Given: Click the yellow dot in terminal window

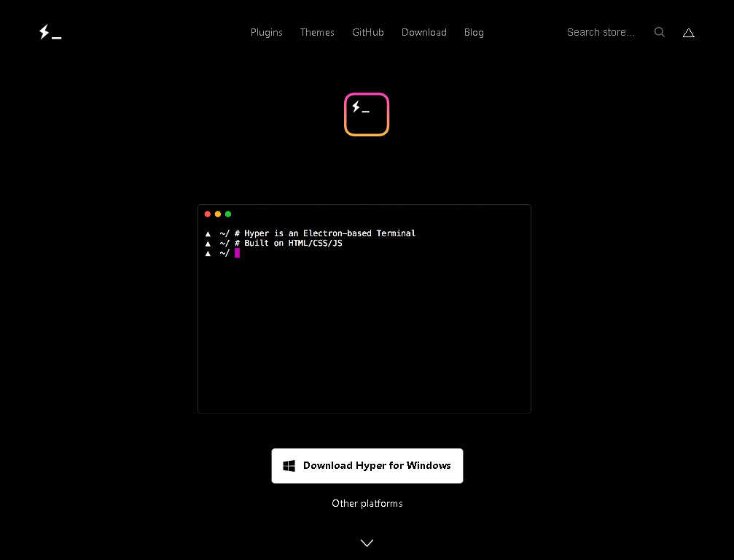Looking at the screenshot, I should [218, 214].
